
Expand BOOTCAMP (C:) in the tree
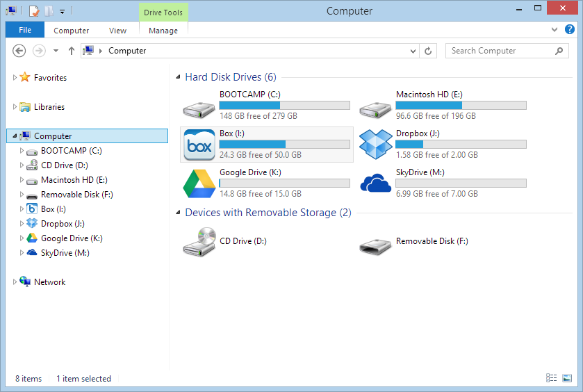tap(22, 151)
